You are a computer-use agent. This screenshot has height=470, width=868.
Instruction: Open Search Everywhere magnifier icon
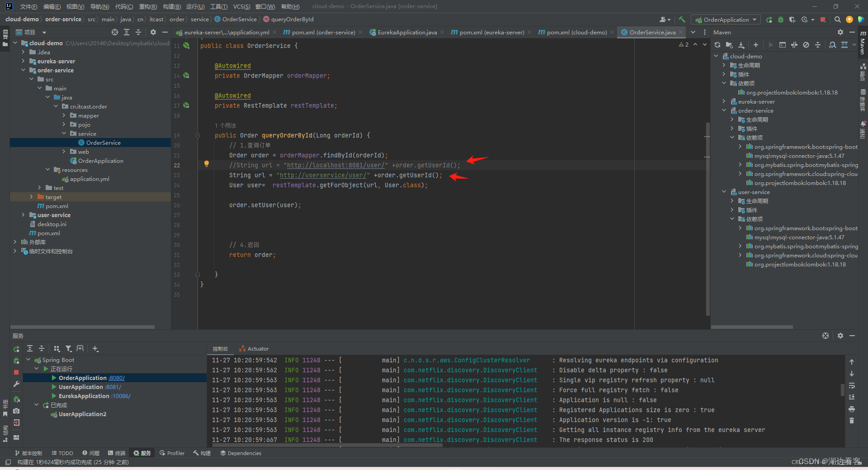(838, 19)
